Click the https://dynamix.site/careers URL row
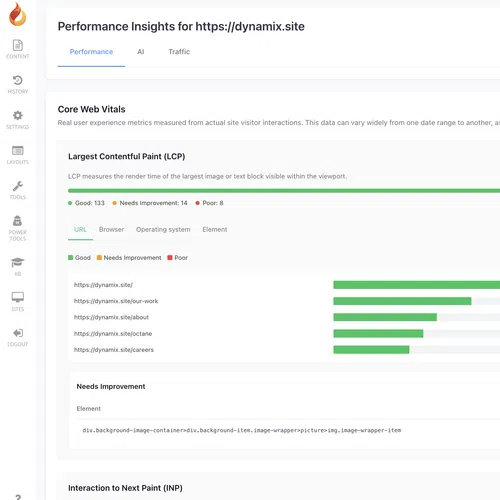 pos(114,350)
